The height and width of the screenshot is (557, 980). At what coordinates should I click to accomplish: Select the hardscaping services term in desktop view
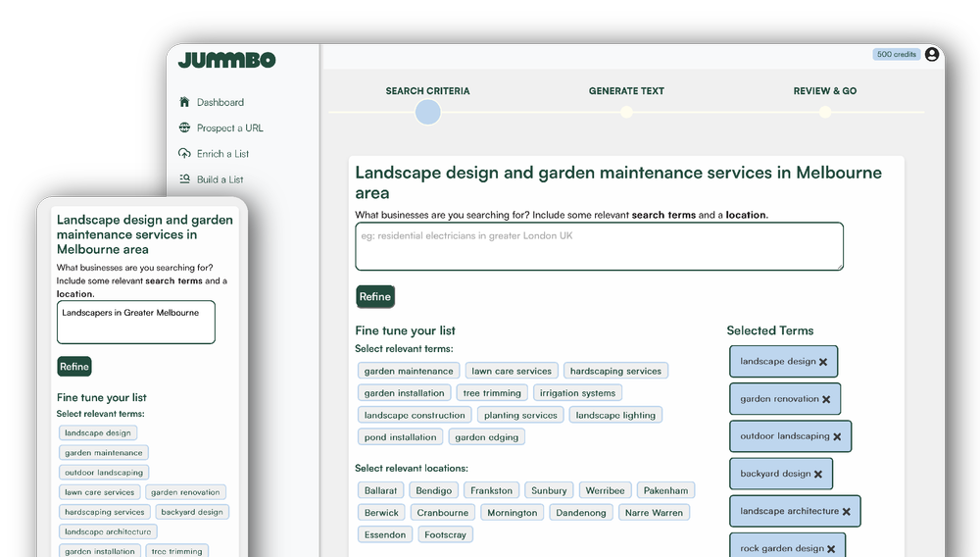615,371
